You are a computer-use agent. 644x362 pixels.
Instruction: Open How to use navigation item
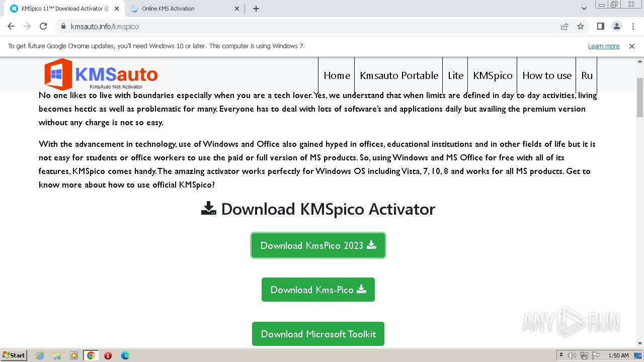(x=547, y=75)
